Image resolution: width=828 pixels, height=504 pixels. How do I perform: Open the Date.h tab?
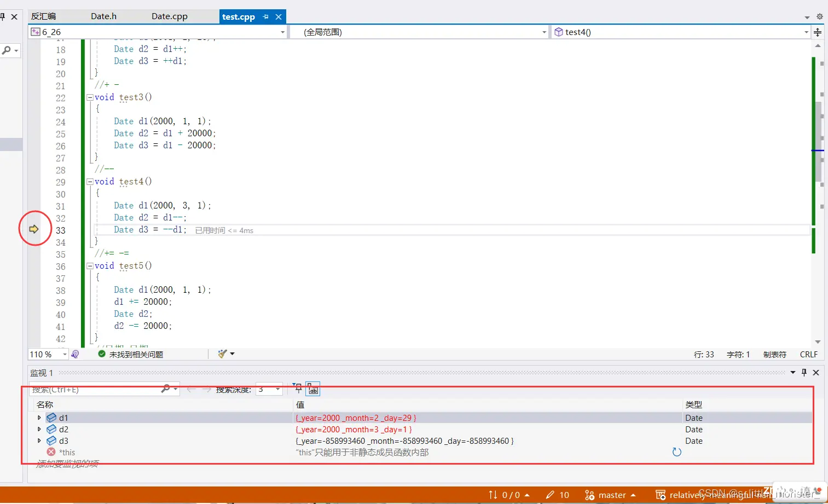point(103,16)
